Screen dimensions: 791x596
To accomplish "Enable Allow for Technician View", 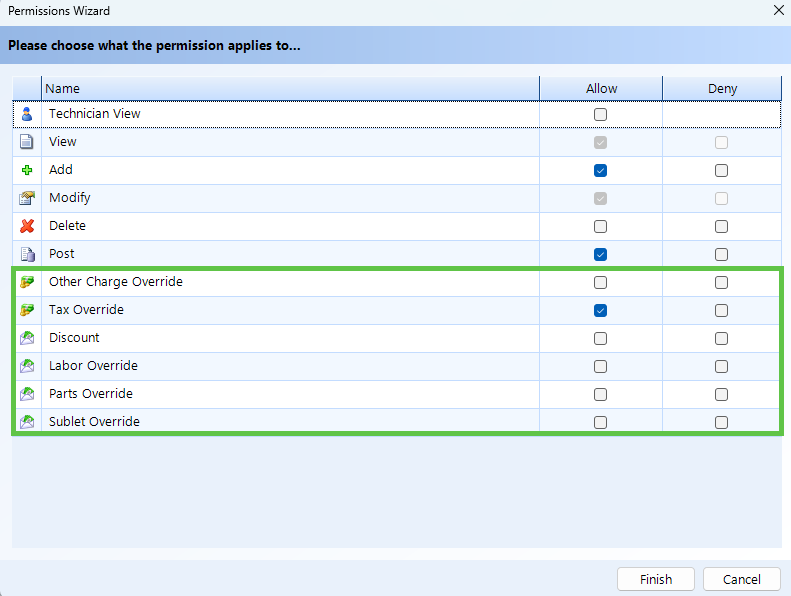I will (x=600, y=115).
